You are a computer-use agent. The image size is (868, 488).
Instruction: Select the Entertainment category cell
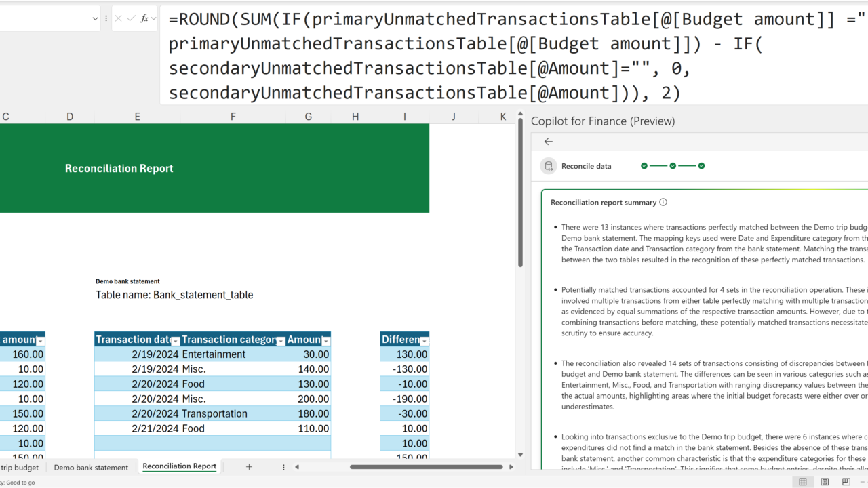pyautogui.click(x=233, y=354)
